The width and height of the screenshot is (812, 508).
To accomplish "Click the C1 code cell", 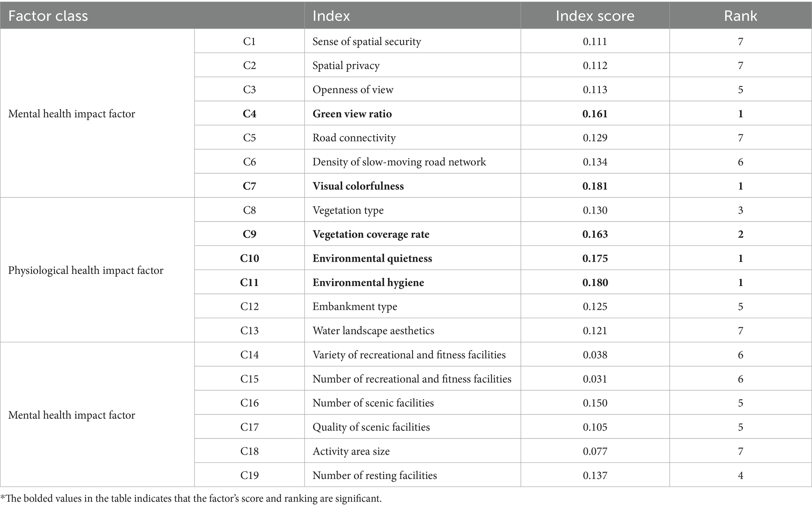I will pos(249,42).
